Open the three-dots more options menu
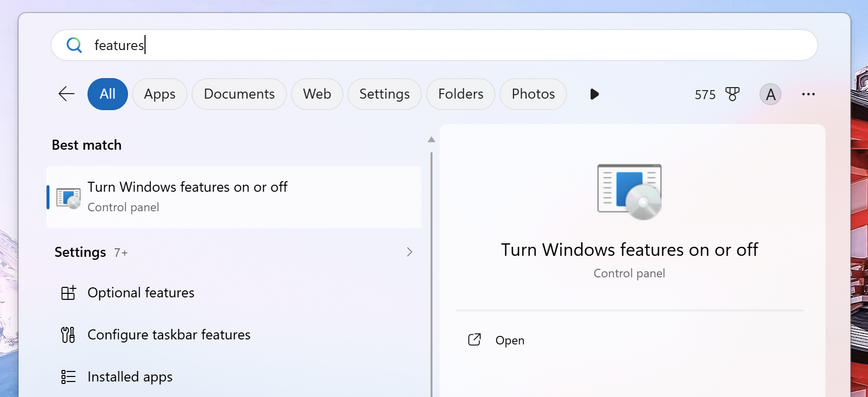Screen dimensions: 868x397 click(x=808, y=95)
